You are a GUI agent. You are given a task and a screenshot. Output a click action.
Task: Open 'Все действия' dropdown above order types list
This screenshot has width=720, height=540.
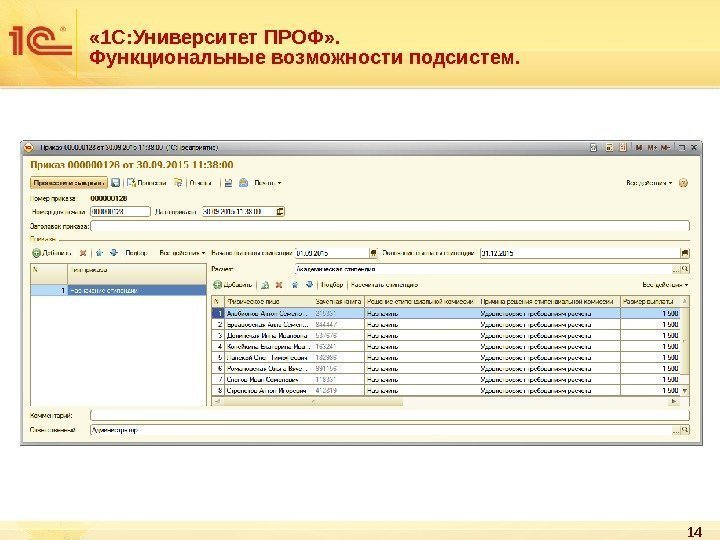[x=182, y=253]
